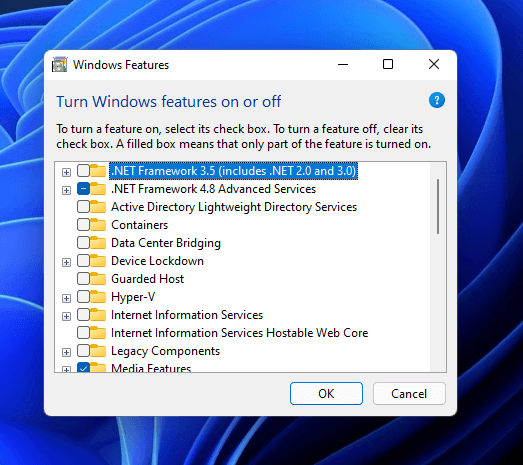Select Internet Information Services Hostable Web Core text

point(239,333)
